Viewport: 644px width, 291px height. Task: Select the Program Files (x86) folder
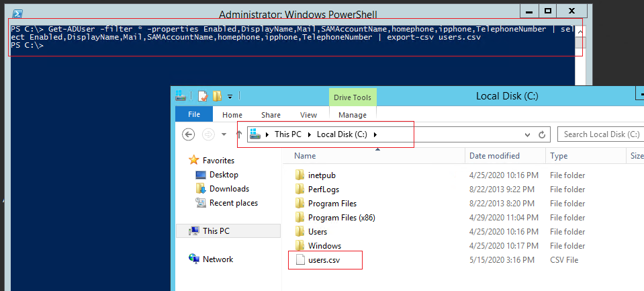pos(342,218)
